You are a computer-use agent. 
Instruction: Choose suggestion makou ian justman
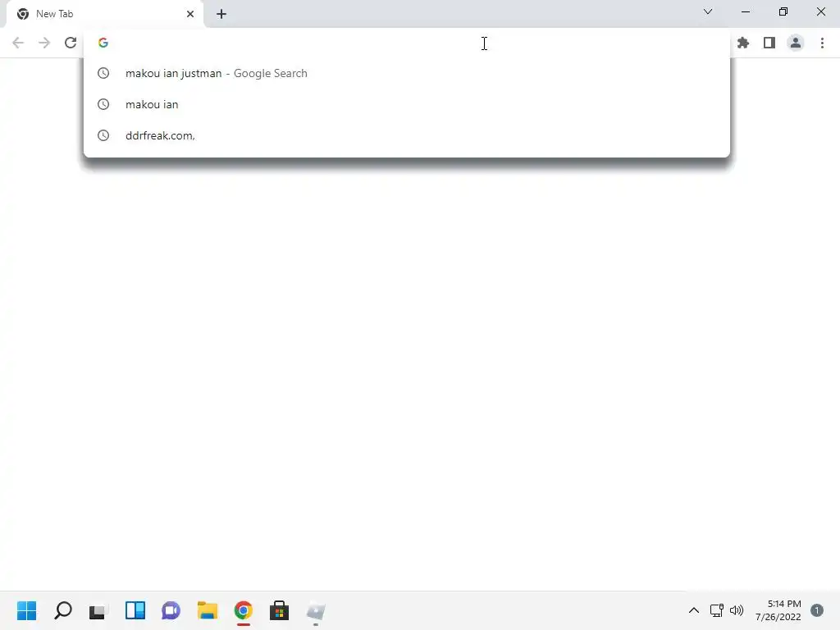point(407,73)
